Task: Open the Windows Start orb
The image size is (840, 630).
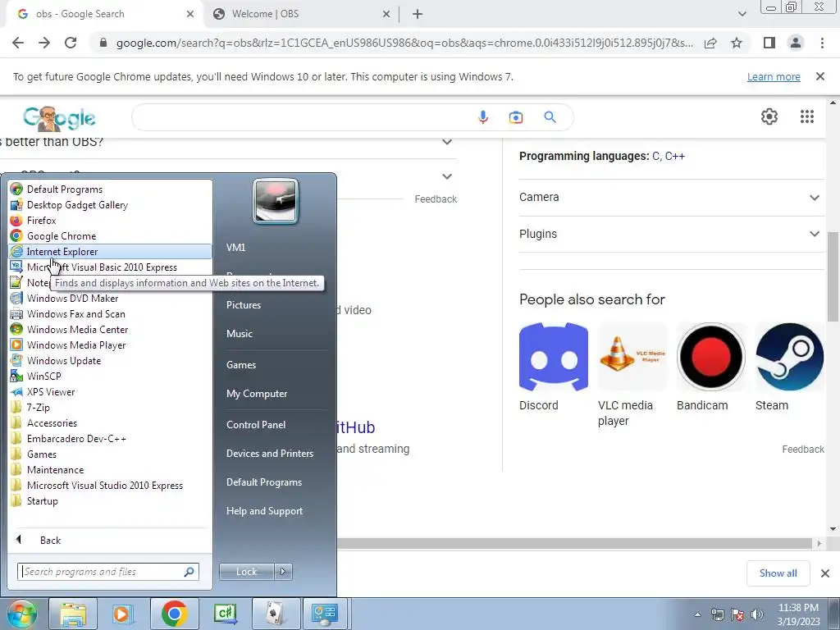Action: 21,614
